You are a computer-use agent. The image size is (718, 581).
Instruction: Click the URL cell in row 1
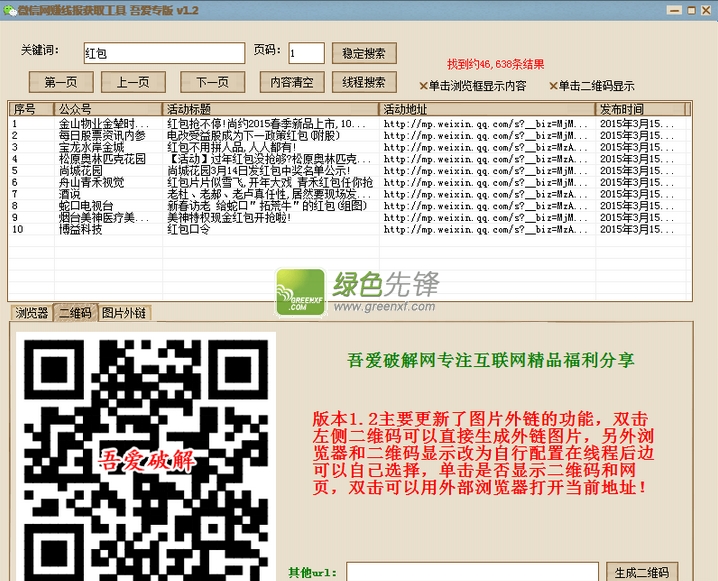pyautogui.click(x=485, y=124)
